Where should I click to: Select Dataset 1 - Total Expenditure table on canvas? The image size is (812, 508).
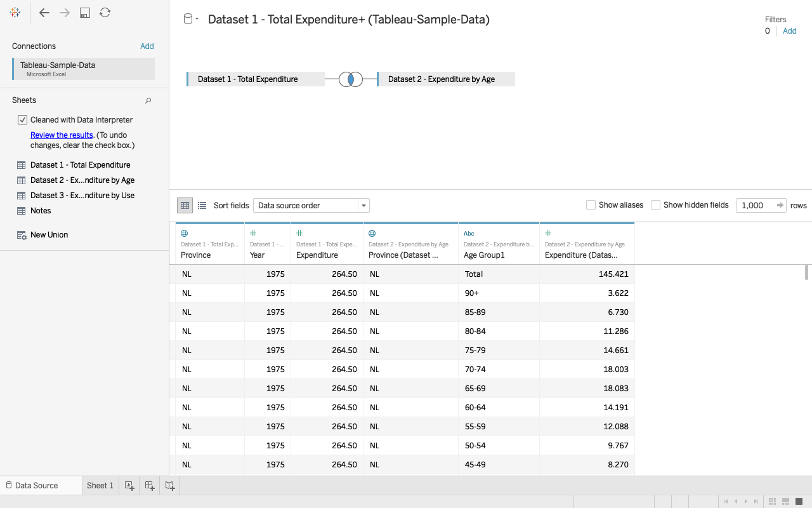coord(256,79)
